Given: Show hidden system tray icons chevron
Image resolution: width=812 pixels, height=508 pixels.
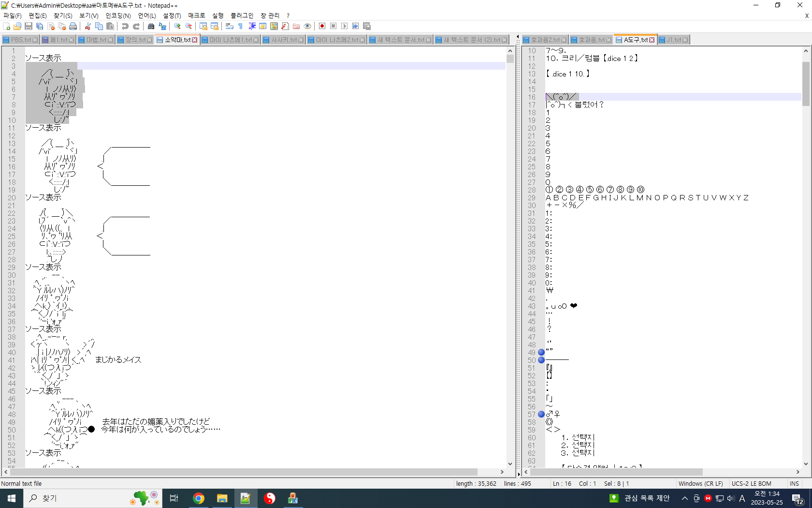Looking at the screenshot, I should [x=684, y=498].
